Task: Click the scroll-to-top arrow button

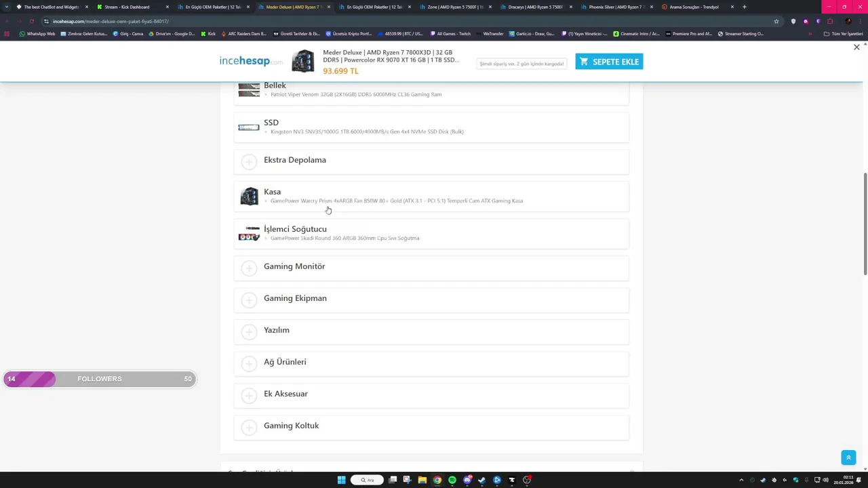Action: (848, 457)
